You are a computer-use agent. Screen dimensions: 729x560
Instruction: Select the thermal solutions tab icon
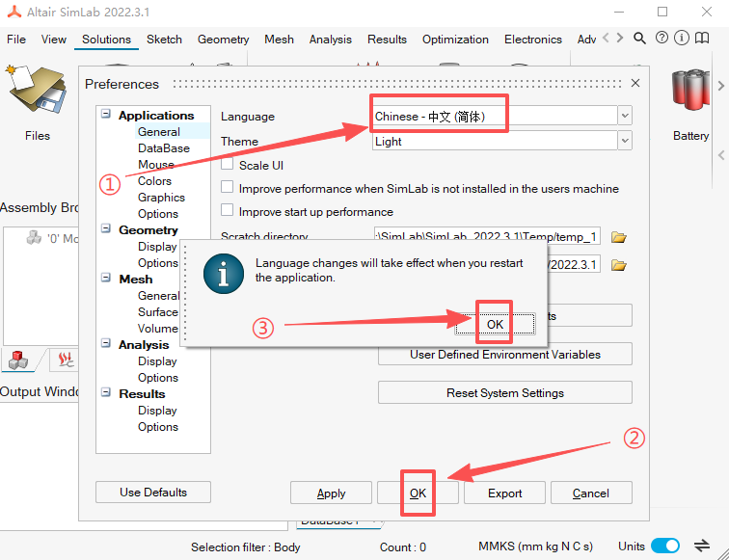(66, 360)
